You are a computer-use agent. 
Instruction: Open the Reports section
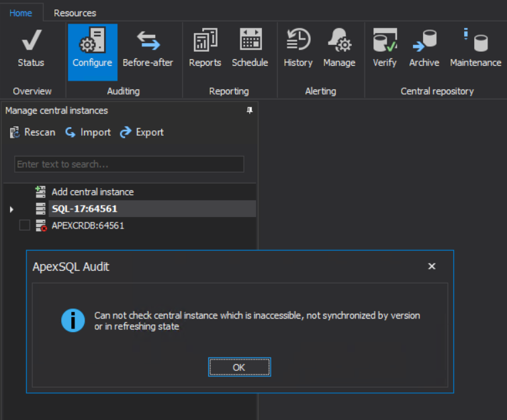tap(205, 48)
